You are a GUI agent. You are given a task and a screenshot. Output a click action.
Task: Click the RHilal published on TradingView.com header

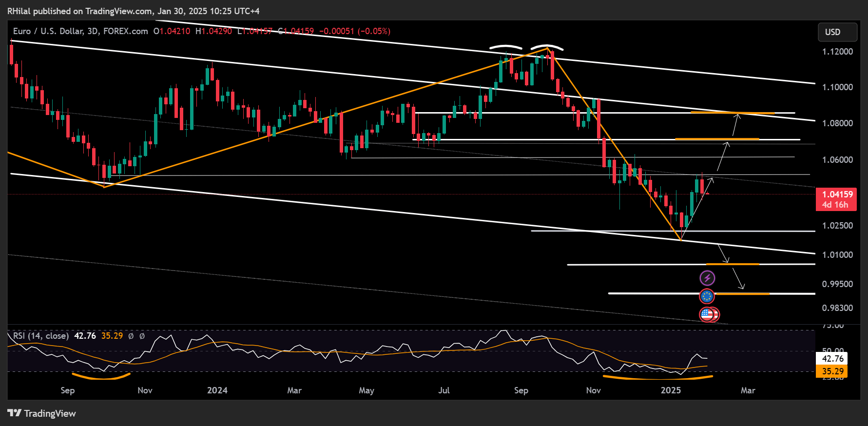point(134,11)
